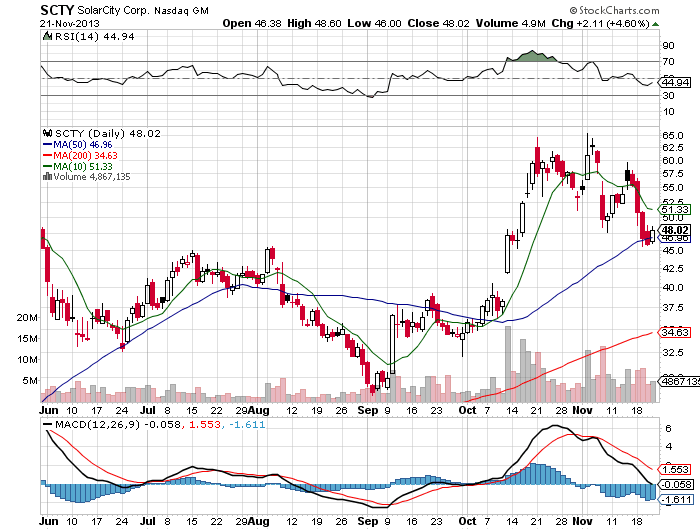Click the 5M volume axis label

tap(30, 380)
